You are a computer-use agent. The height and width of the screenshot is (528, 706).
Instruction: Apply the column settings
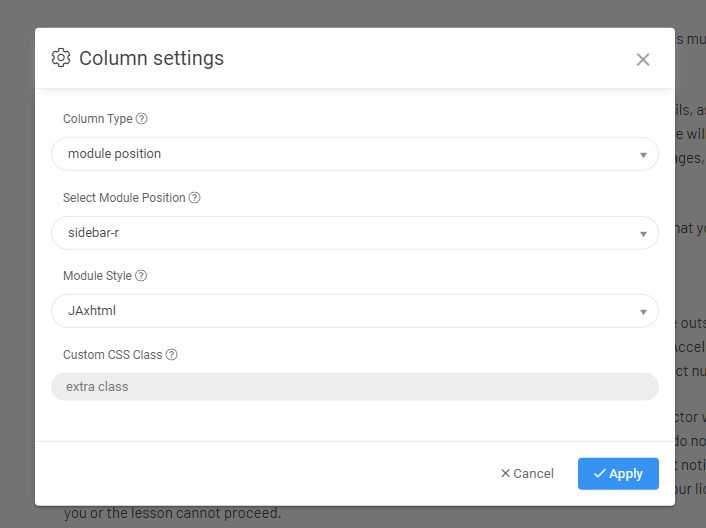618,474
